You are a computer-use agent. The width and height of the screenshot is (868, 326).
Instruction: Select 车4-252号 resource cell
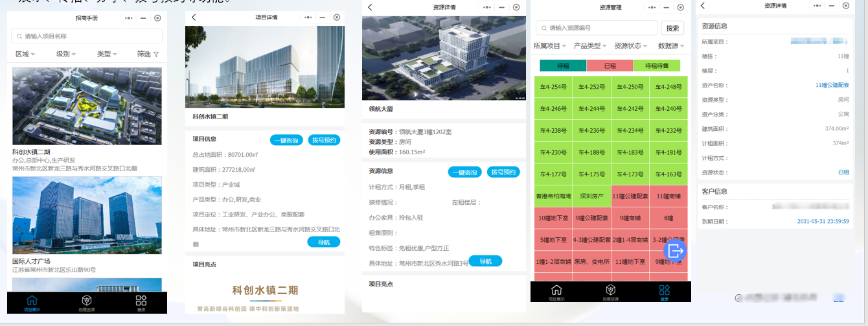point(593,87)
